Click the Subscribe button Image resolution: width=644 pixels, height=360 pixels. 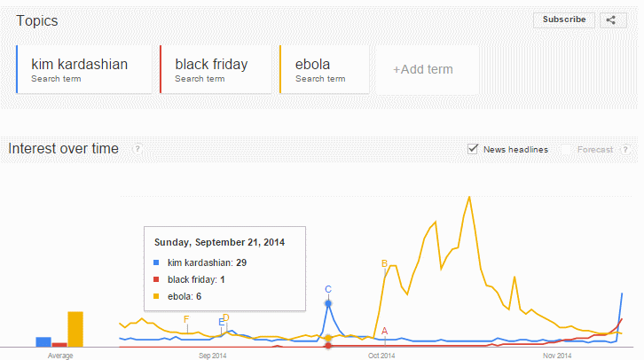564,20
